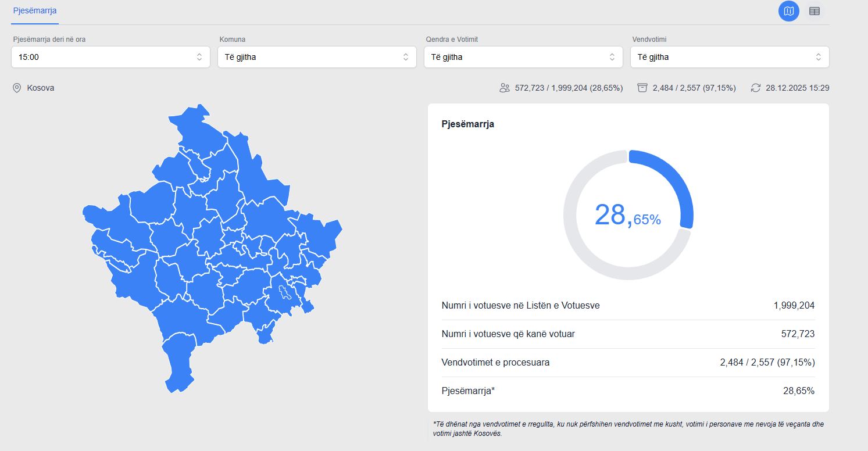Open the Pjesëmarrja tab

click(x=35, y=11)
